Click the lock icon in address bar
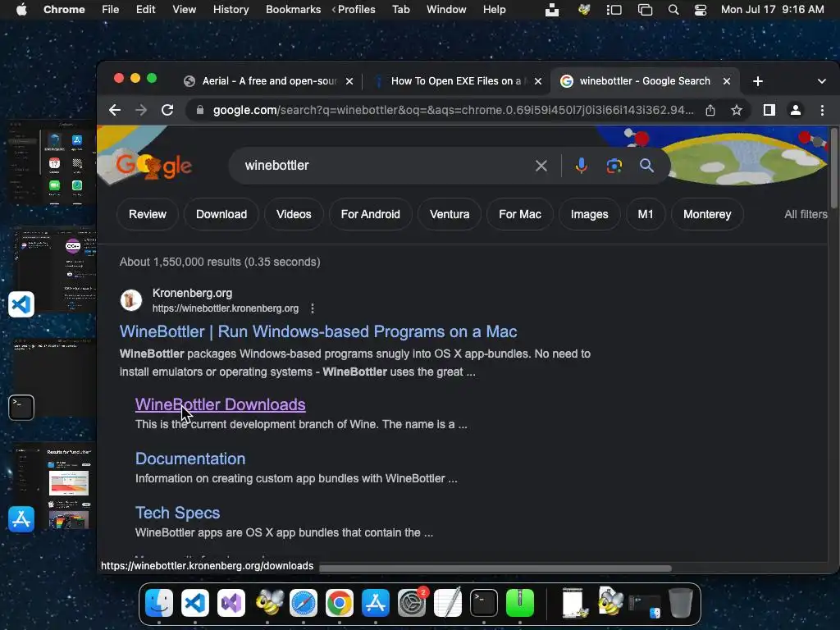 [x=200, y=110]
